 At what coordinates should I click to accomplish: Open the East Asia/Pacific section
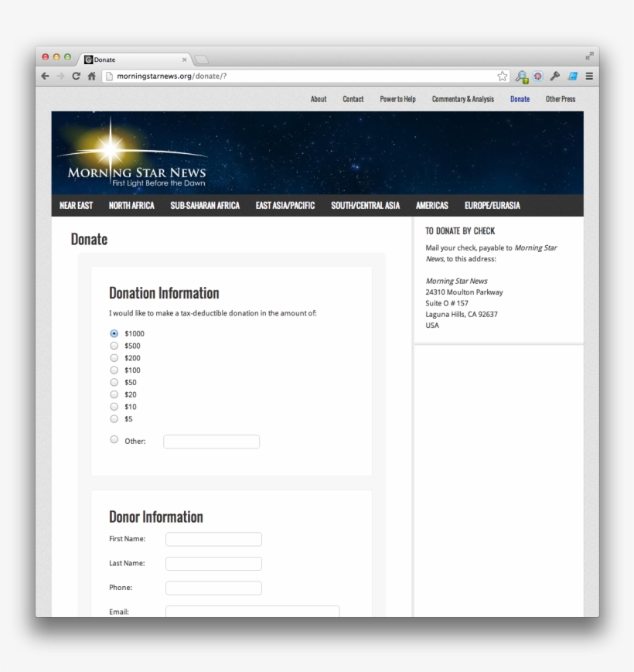click(285, 205)
